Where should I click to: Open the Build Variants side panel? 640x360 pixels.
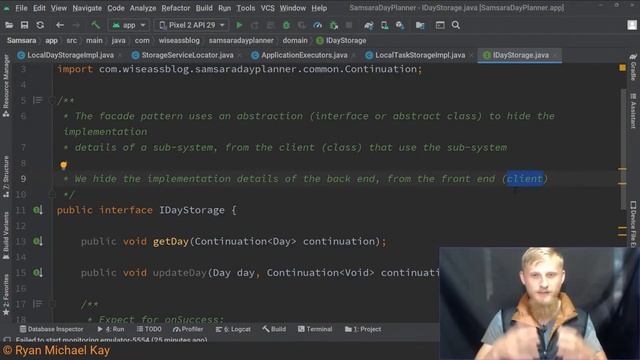coord(6,236)
